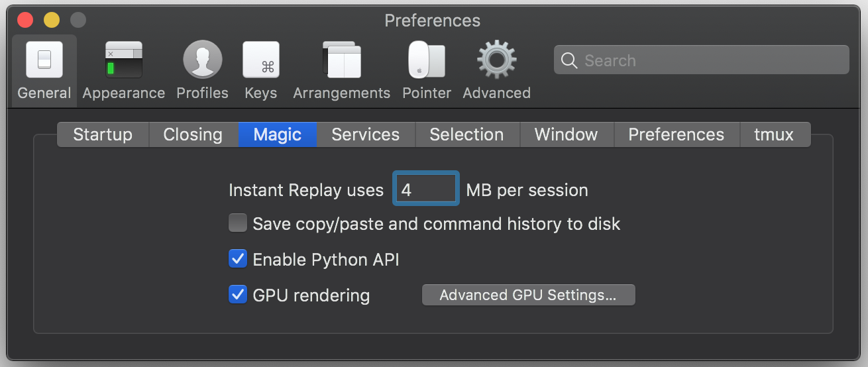Viewport: 868px width, 367px height.
Task: Disable the Enable Python API checkbox
Action: (238, 259)
